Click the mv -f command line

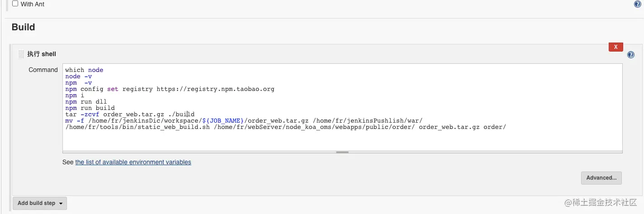click(243, 121)
